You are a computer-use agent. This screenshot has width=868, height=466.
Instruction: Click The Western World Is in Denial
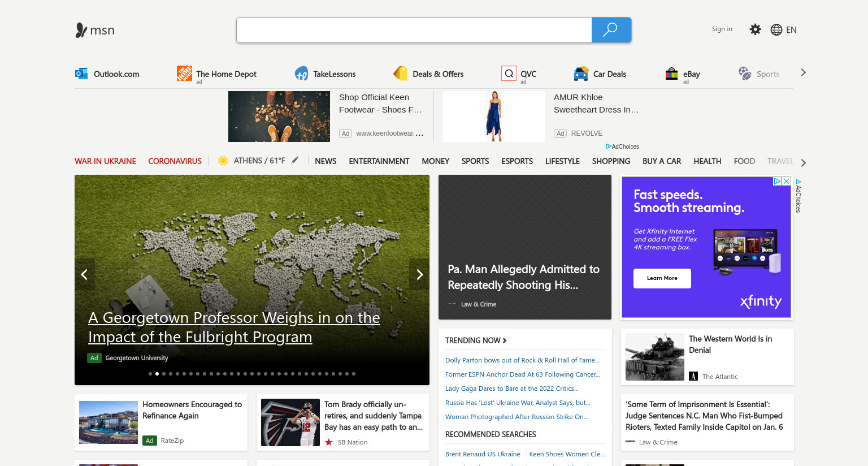[x=730, y=344]
